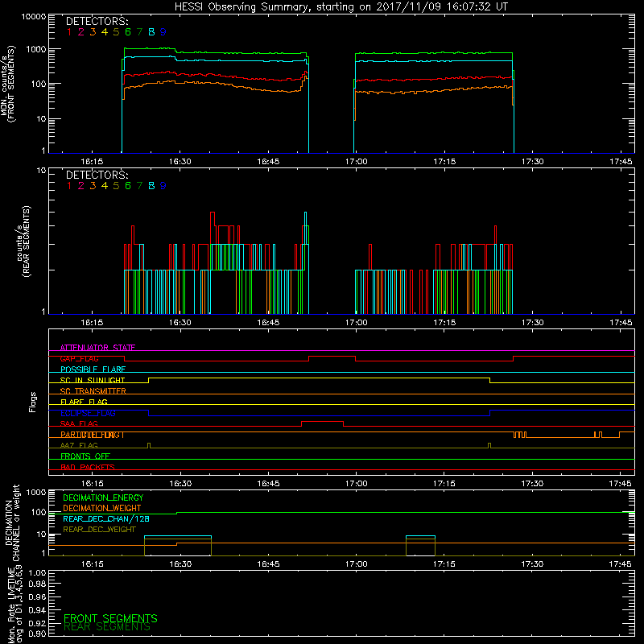
Task: Click the ATTENUATOR_STATE flag label
Action: (97, 348)
